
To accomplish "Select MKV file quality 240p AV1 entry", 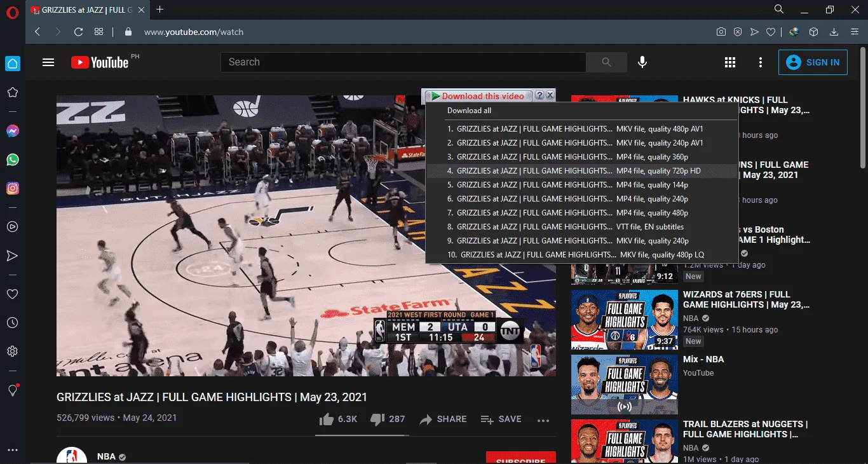I will [x=581, y=143].
